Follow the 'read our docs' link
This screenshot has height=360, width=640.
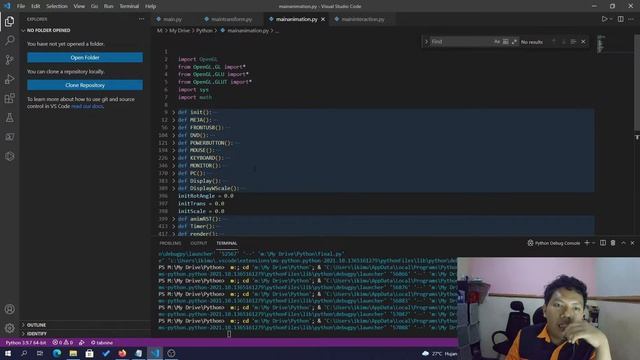pos(87,106)
